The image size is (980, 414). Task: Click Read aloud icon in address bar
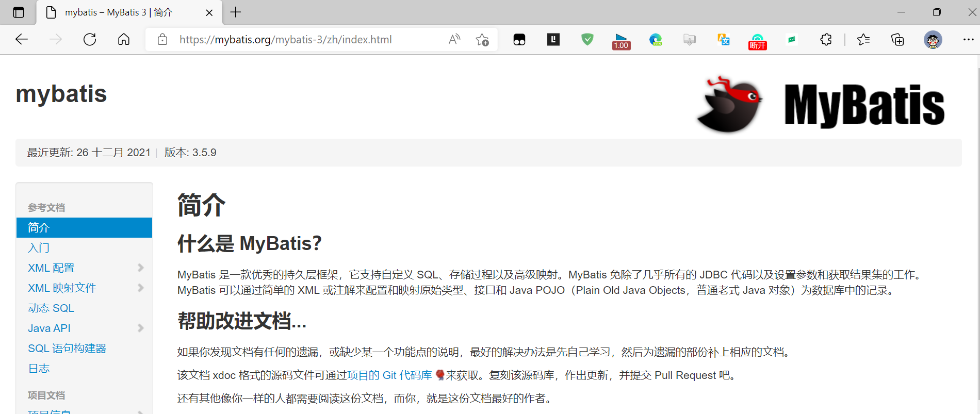click(x=454, y=39)
